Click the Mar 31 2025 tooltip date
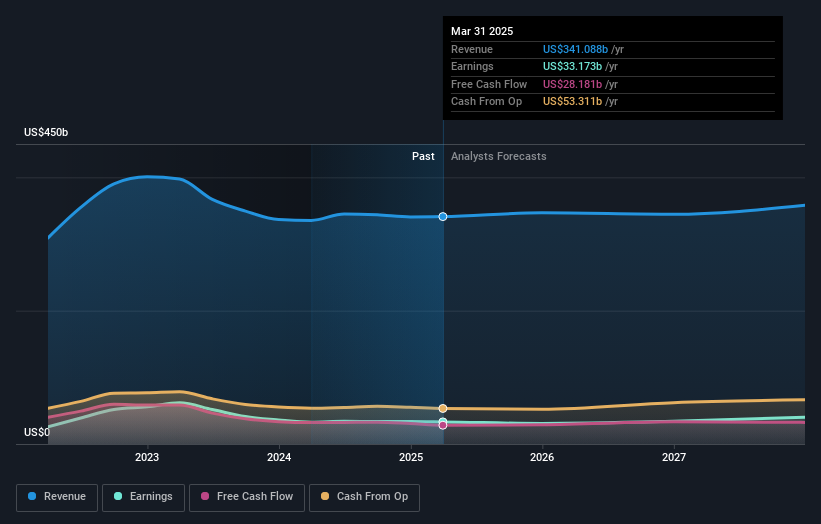Image resolution: width=821 pixels, height=524 pixels. click(482, 31)
